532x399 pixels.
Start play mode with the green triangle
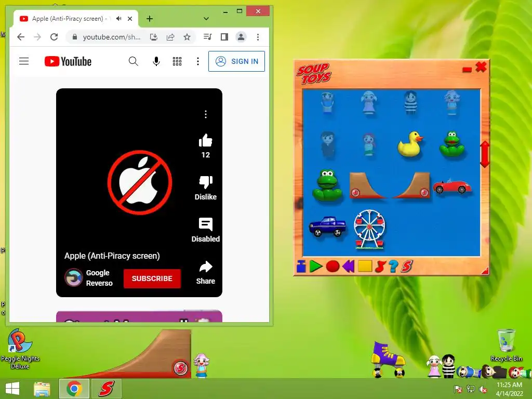tap(315, 267)
